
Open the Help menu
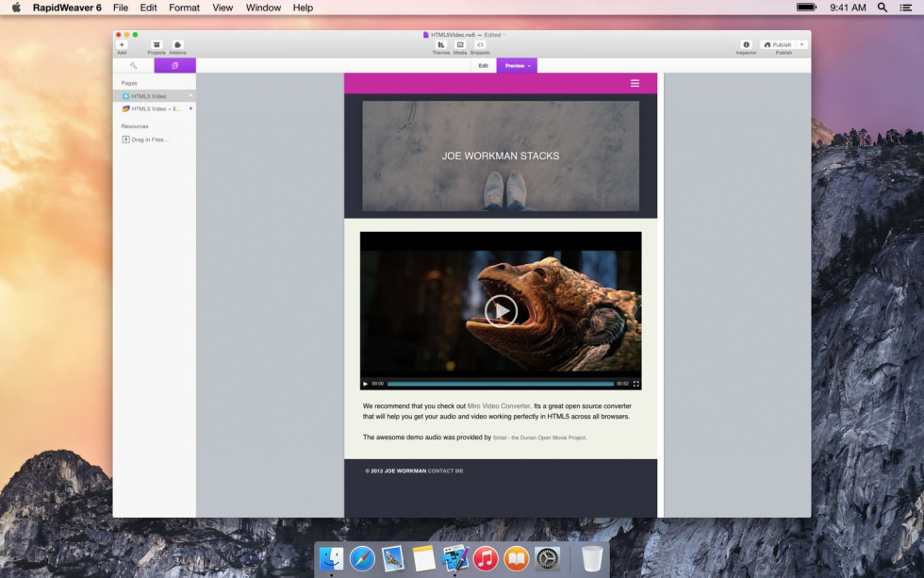tap(303, 8)
